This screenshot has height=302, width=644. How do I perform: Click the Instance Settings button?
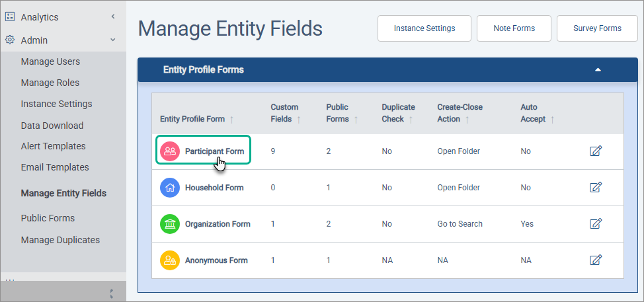424,28
